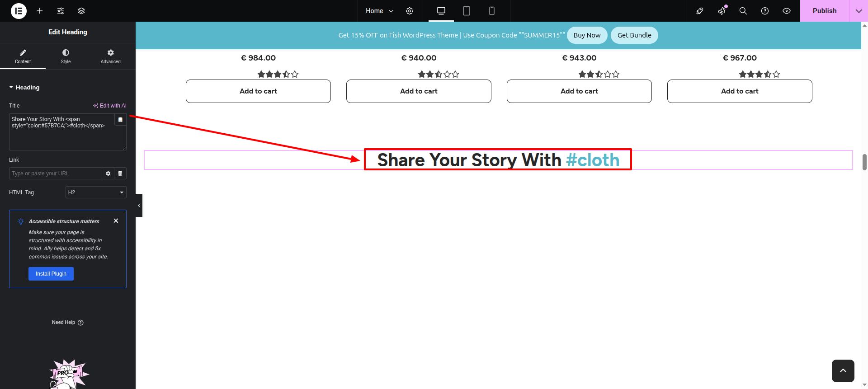Open the HTML Tag H2 dropdown
The width and height of the screenshot is (868, 389).
[x=96, y=192]
